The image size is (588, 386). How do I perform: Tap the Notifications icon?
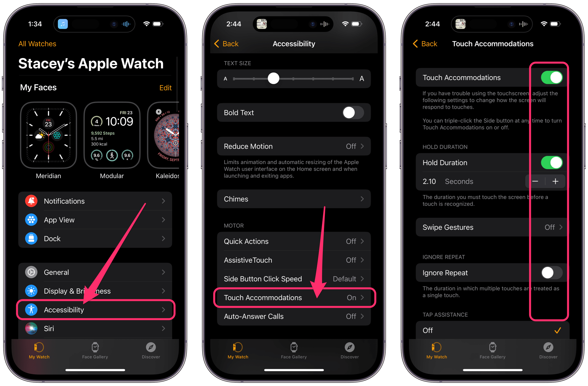(x=32, y=201)
